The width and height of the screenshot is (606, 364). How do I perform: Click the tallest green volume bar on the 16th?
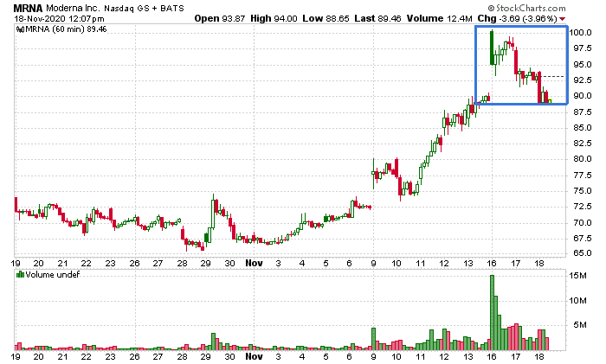pyautogui.click(x=492, y=312)
